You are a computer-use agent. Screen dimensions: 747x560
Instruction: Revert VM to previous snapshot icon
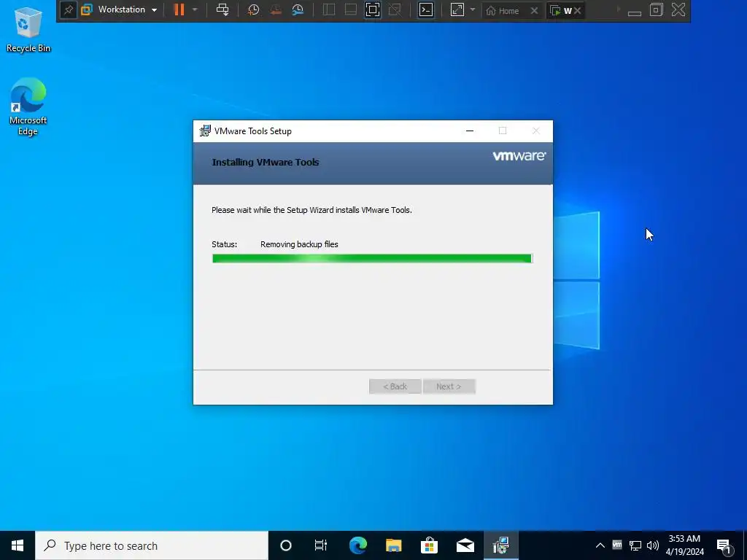pos(275,9)
